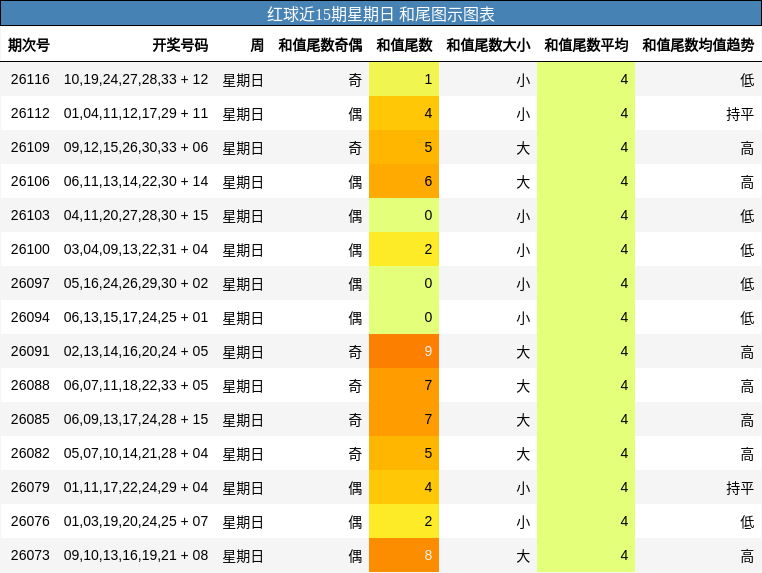Click 星期日 in row 26116
This screenshot has width=762, height=573.
243,80
